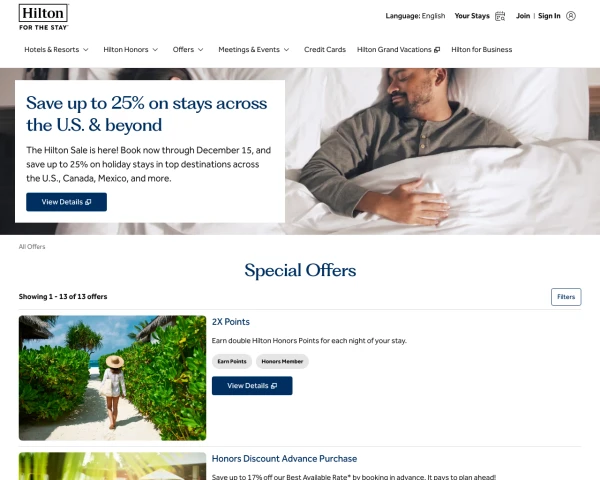Image resolution: width=600 pixels, height=480 pixels.
Task: Click View Details in the hero banner
Action: (x=66, y=202)
